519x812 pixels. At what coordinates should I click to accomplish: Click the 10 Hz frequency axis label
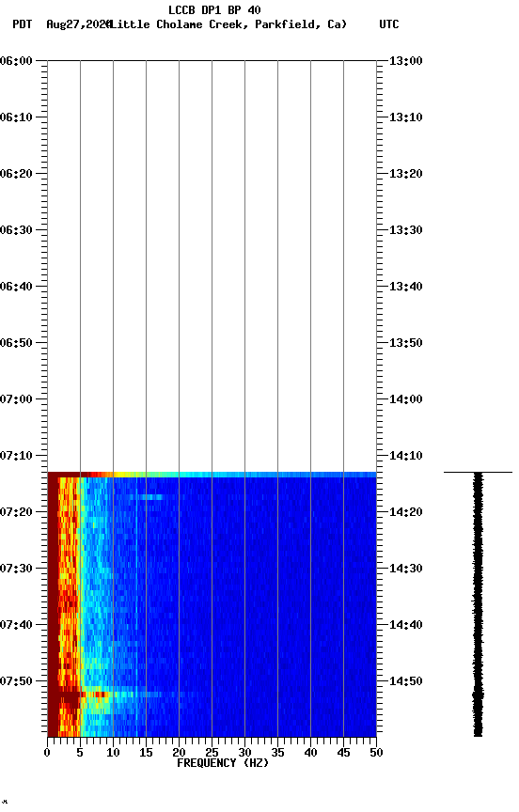tap(113, 754)
